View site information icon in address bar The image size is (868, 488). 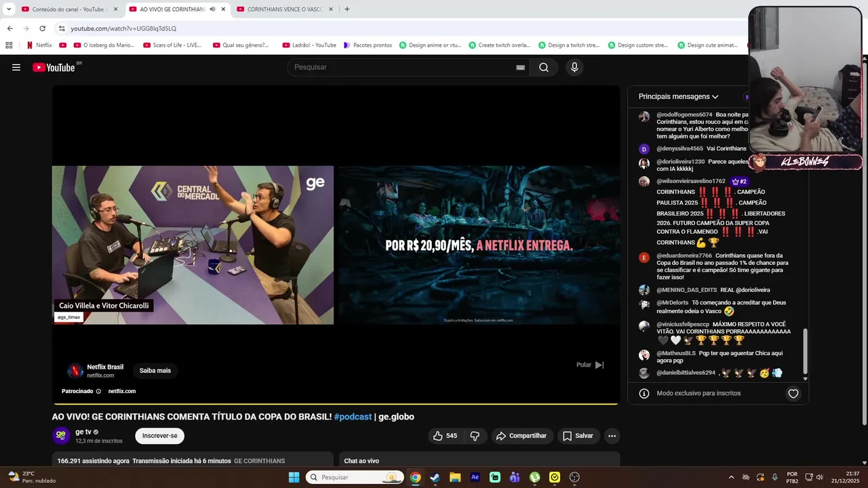(x=62, y=28)
